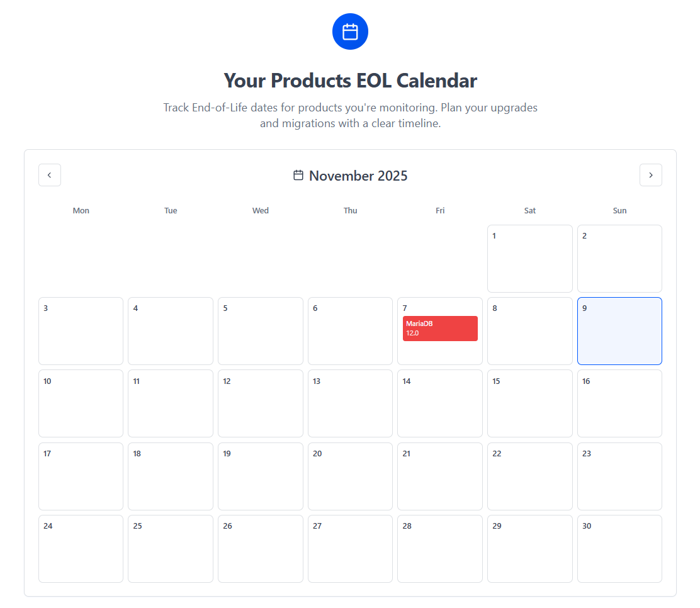Click the November 21 calendar cell
The height and width of the screenshot is (608, 700).
440,476
